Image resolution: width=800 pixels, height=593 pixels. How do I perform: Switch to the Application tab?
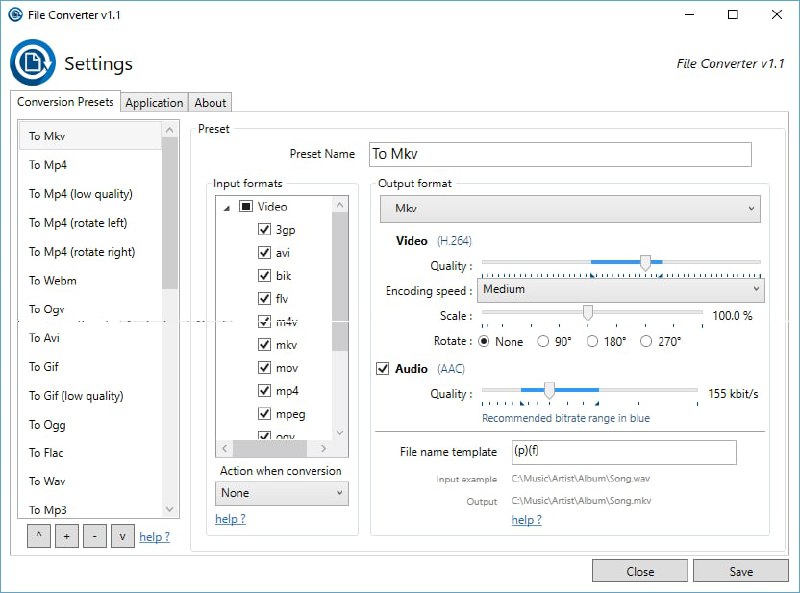tap(154, 101)
